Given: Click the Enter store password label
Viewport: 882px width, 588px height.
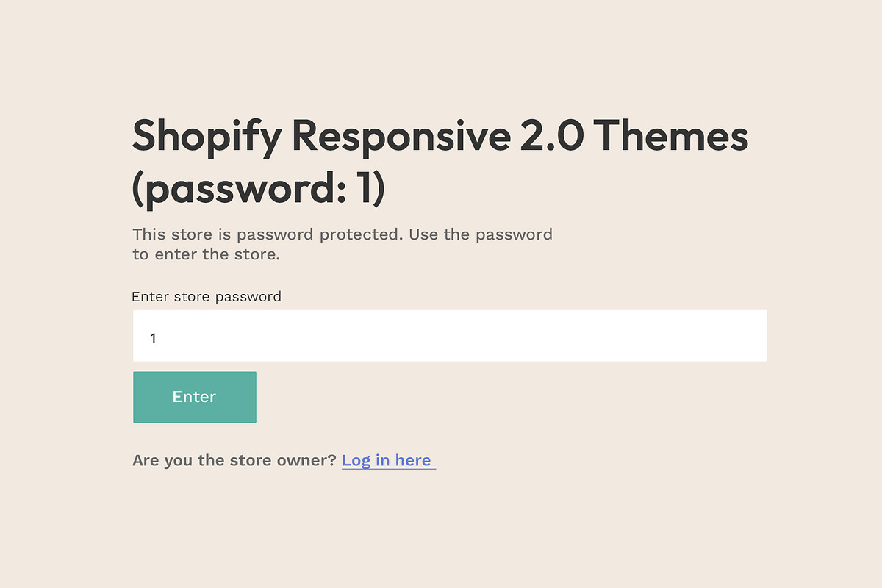Looking at the screenshot, I should click(207, 297).
